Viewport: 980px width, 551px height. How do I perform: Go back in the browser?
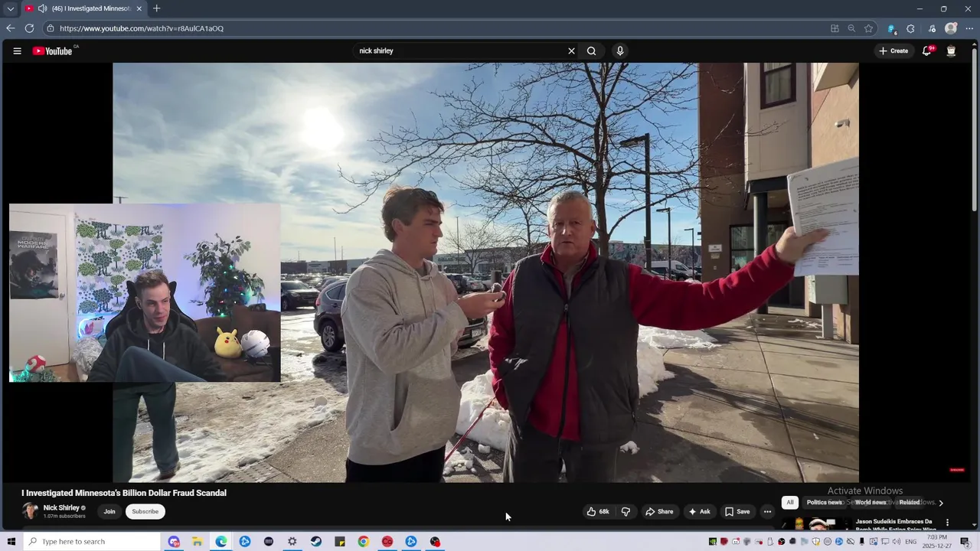pyautogui.click(x=10, y=28)
